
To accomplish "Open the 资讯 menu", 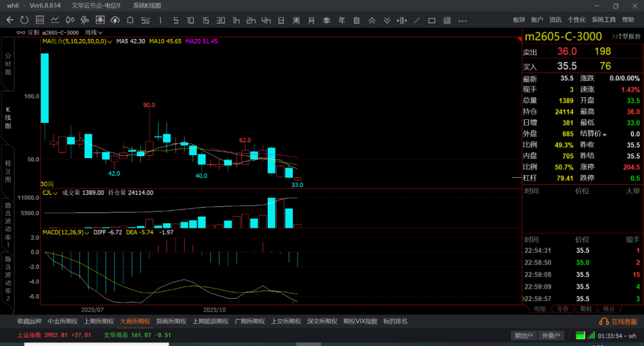I will 555,20.
